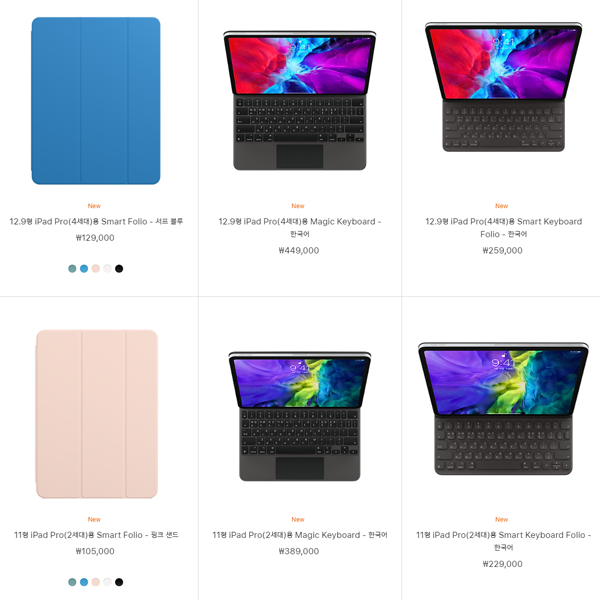Select blue swatch for 11 Smart Folio
Screen dimensions: 600x600
coord(84,582)
